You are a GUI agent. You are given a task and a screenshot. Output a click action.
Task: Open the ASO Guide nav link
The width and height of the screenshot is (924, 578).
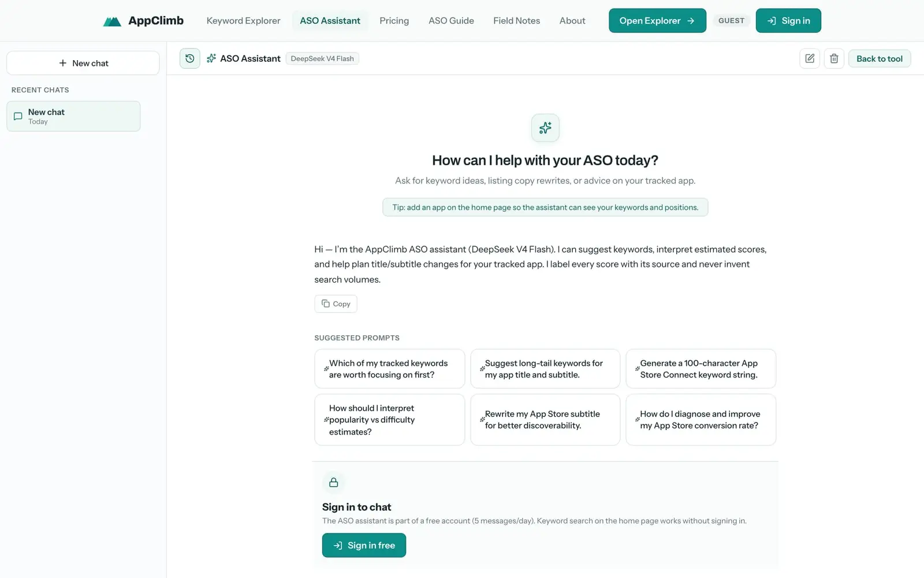pyautogui.click(x=451, y=21)
